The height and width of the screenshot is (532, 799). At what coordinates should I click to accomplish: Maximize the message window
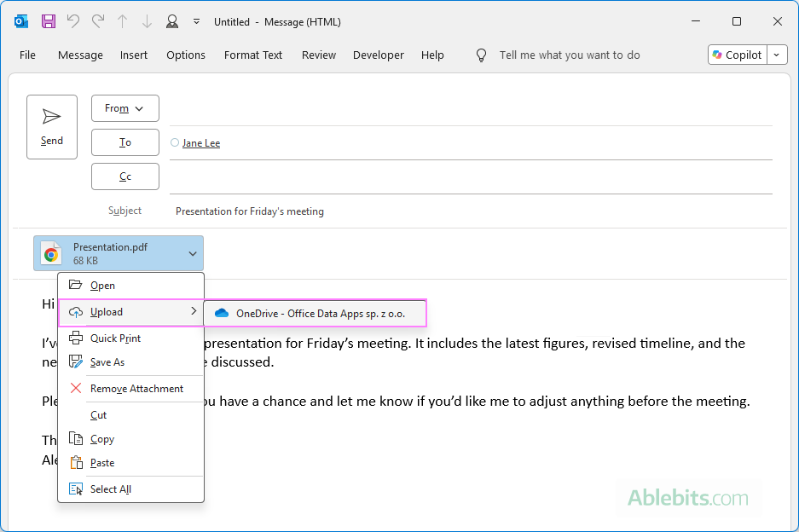point(736,21)
